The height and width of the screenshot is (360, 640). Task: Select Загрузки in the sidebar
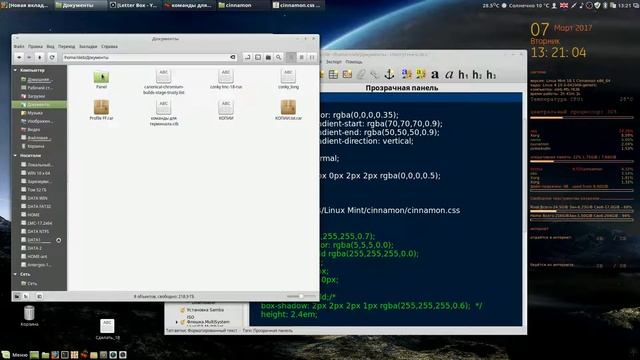pyautogui.click(x=36, y=96)
